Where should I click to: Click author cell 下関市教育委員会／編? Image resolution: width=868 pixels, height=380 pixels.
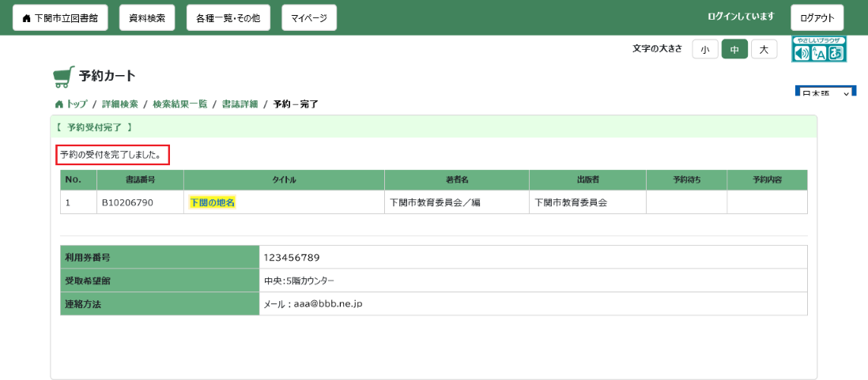[435, 203]
